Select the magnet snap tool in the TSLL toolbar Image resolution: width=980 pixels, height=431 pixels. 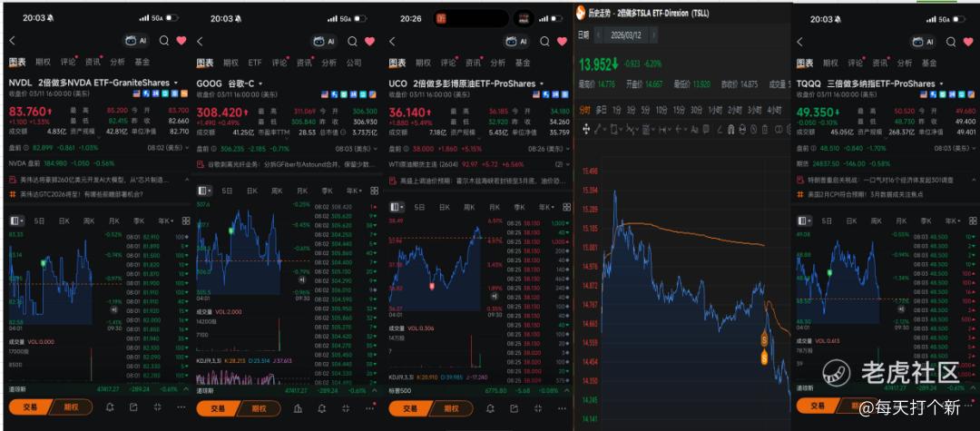[x=729, y=129]
